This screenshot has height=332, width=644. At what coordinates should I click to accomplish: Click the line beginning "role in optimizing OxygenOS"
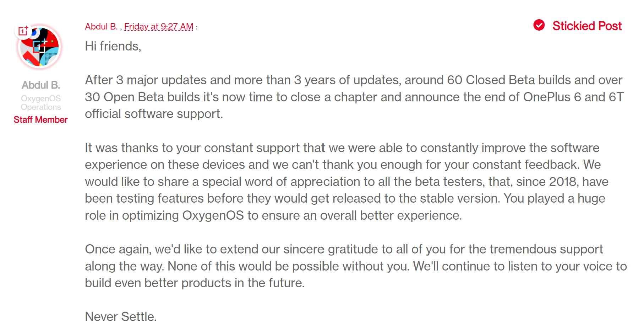click(273, 215)
